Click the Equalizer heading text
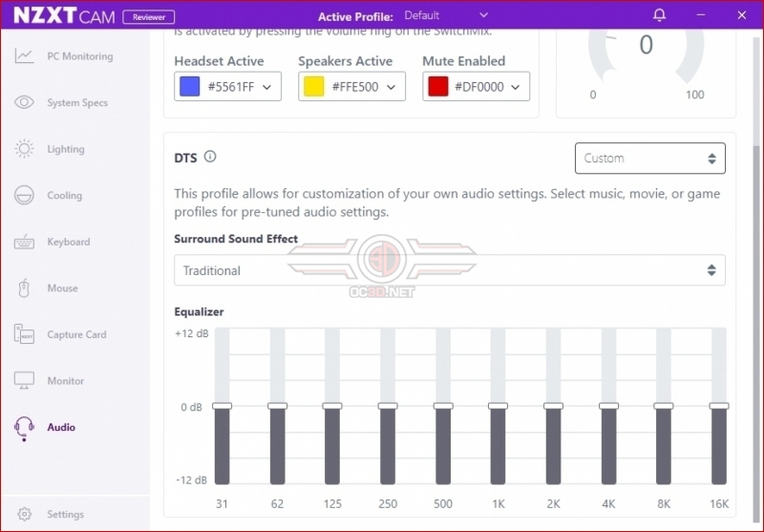This screenshot has width=764, height=532. tap(199, 311)
